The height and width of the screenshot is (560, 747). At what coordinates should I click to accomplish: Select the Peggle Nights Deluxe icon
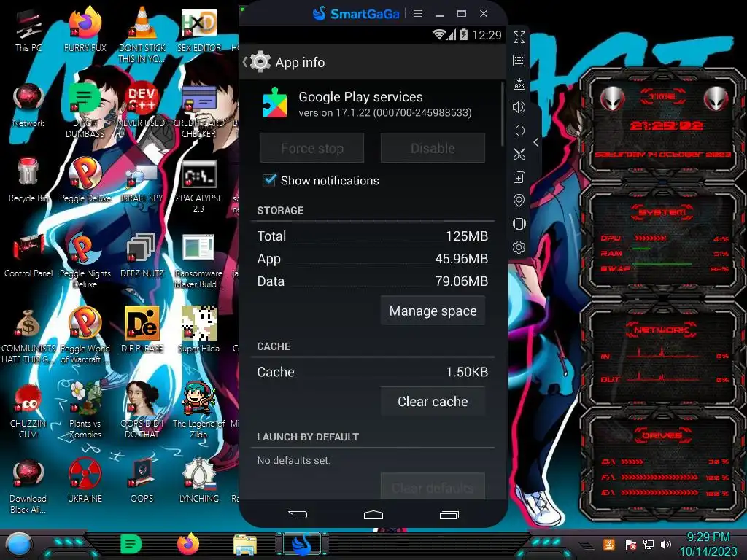tap(85, 261)
